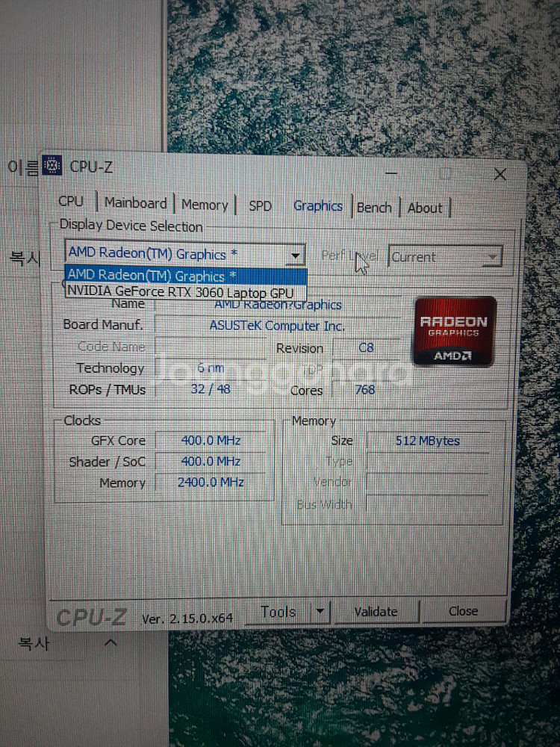
Task: Click the Memory clock 2400.0 MHz
Action: [x=211, y=483]
